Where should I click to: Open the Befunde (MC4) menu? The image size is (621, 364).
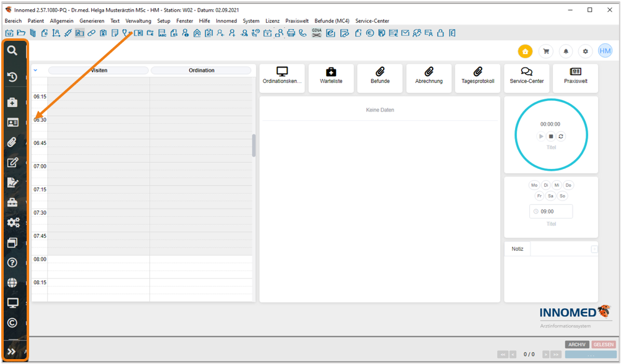click(x=332, y=21)
